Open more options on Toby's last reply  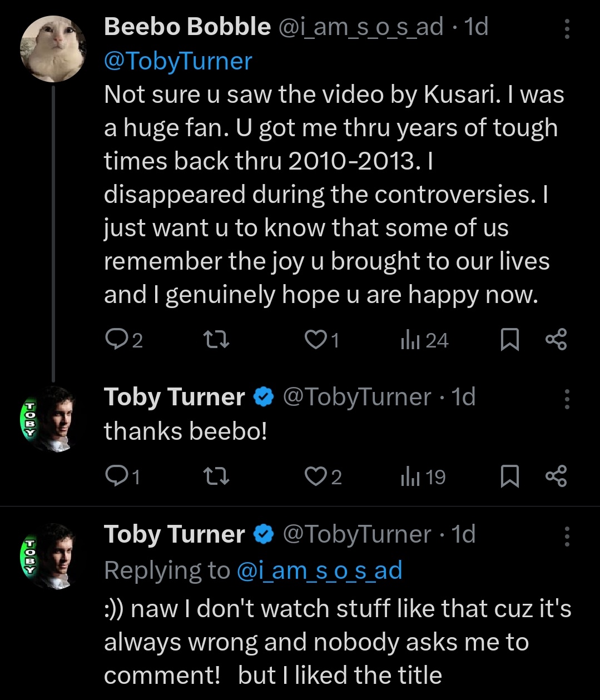pos(567,536)
